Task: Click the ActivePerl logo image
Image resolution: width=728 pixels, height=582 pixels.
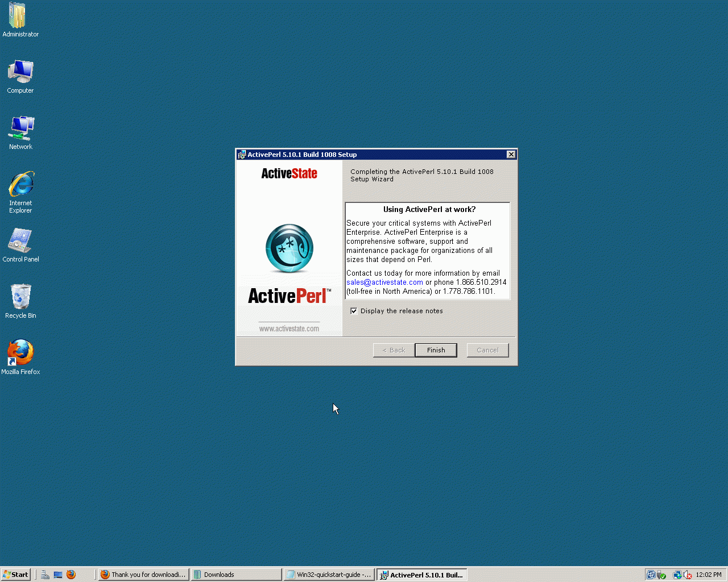Action: 289,248
